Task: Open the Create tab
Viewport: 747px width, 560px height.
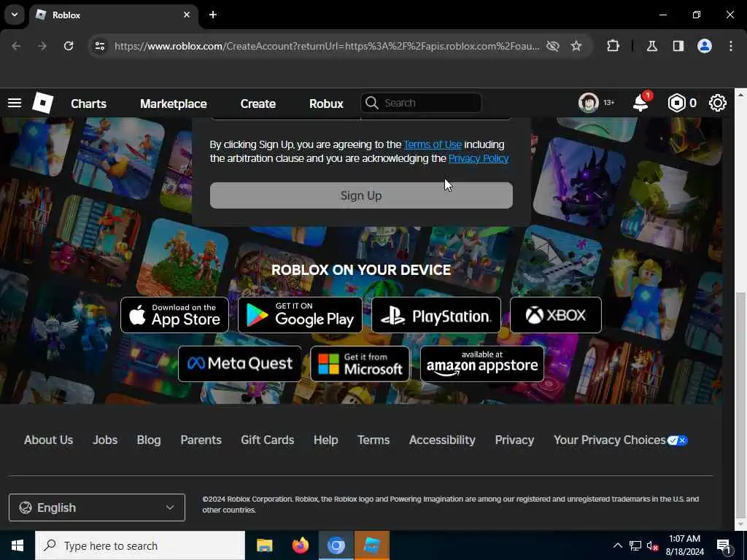Action: pyautogui.click(x=258, y=104)
